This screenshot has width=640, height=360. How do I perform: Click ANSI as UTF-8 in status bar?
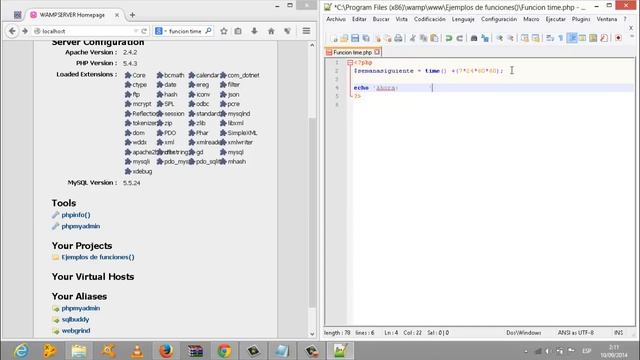576,333
